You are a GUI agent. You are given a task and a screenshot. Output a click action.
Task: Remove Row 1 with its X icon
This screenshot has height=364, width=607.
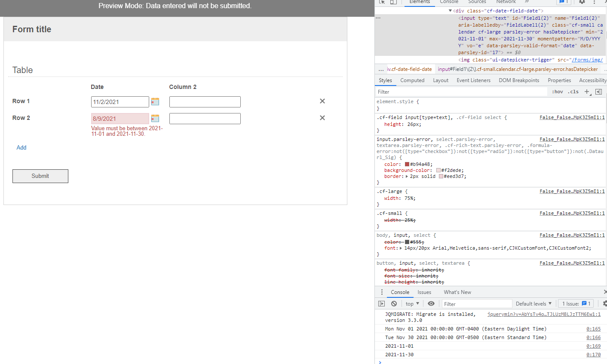pyautogui.click(x=322, y=101)
